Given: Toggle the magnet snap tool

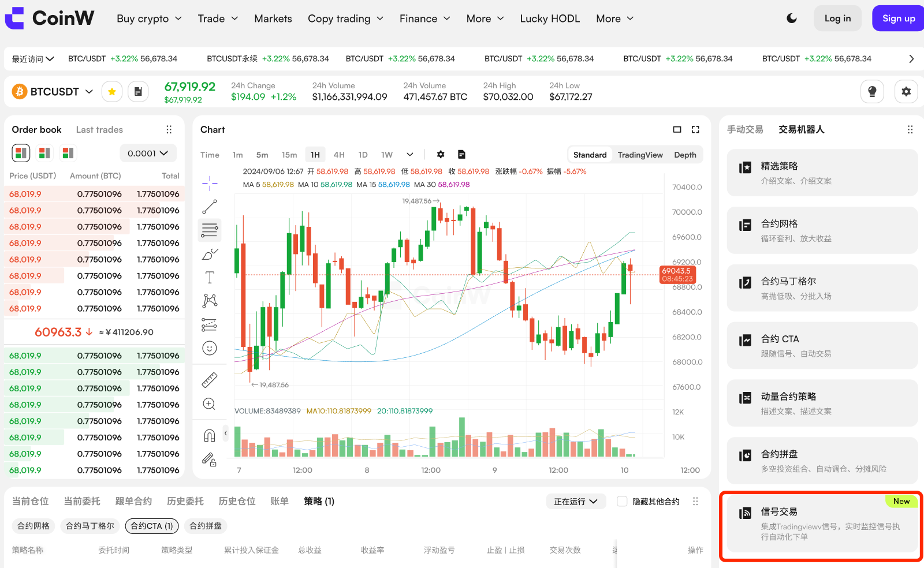Looking at the screenshot, I should [210, 436].
